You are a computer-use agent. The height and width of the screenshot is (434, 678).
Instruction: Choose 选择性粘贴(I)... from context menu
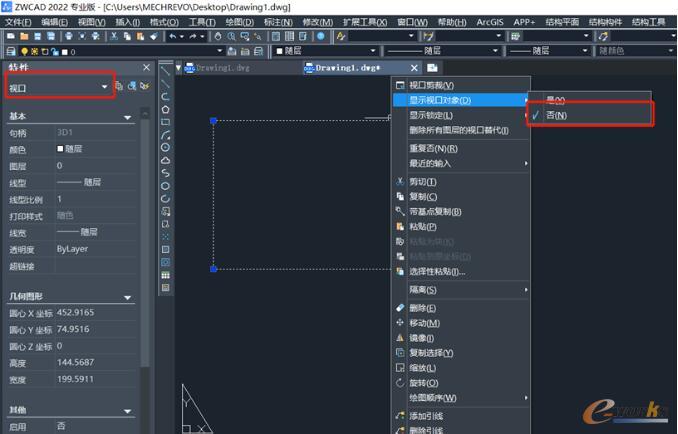click(x=461, y=271)
